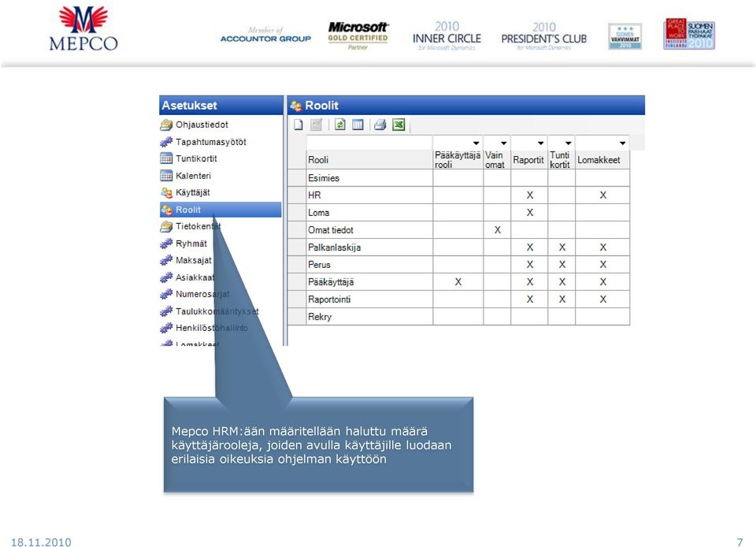Open the Pääkäyttäjä rooli filter dropdown arrow
The height and width of the screenshot is (547, 756).
(x=476, y=143)
